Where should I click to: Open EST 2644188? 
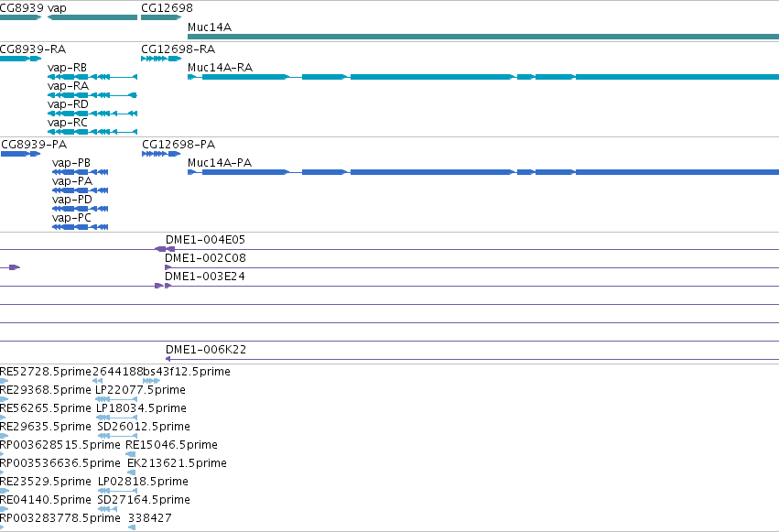[118, 372]
